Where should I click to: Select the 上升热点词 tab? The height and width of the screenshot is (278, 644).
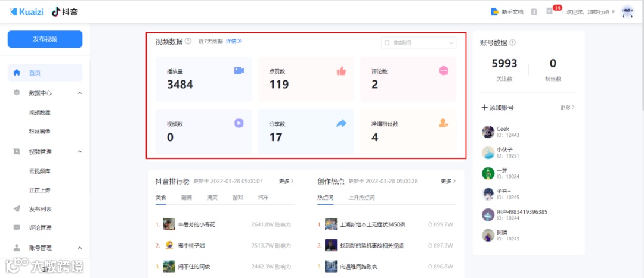(x=361, y=198)
